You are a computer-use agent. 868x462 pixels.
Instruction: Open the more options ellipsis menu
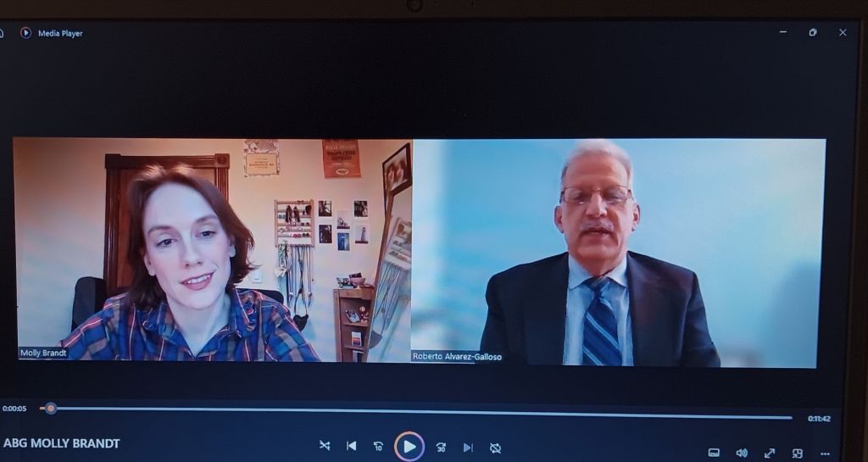pos(825,454)
